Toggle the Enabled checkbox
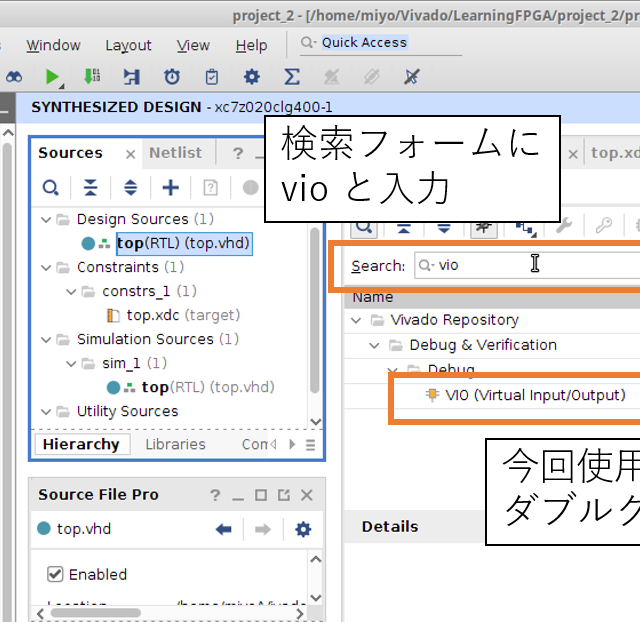This screenshot has height=622, width=640. pyautogui.click(x=56, y=574)
